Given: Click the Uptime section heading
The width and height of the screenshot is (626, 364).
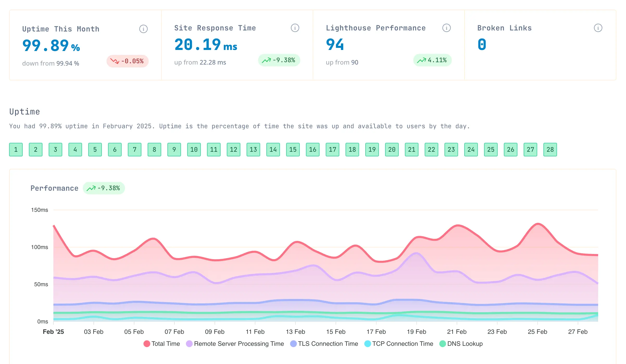Looking at the screenshot, I should point(24,112).
